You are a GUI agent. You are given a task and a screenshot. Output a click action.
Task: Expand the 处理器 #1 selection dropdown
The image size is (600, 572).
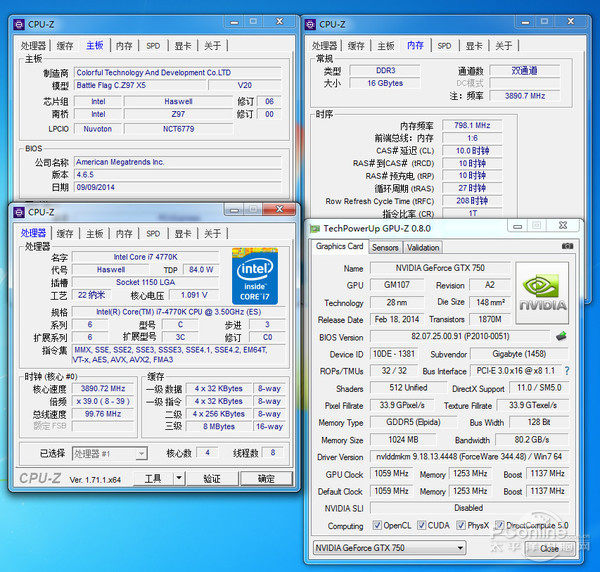pyautogui.click(x=141, y=453)
